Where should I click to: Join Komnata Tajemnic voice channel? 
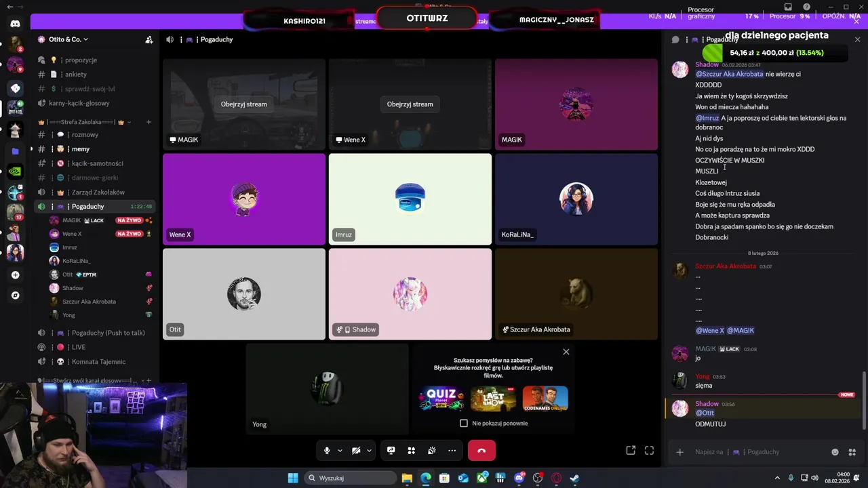[96, 361]
